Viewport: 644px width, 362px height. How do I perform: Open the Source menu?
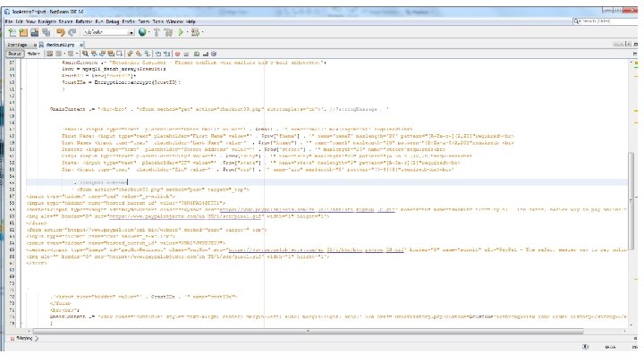point(65,21)
